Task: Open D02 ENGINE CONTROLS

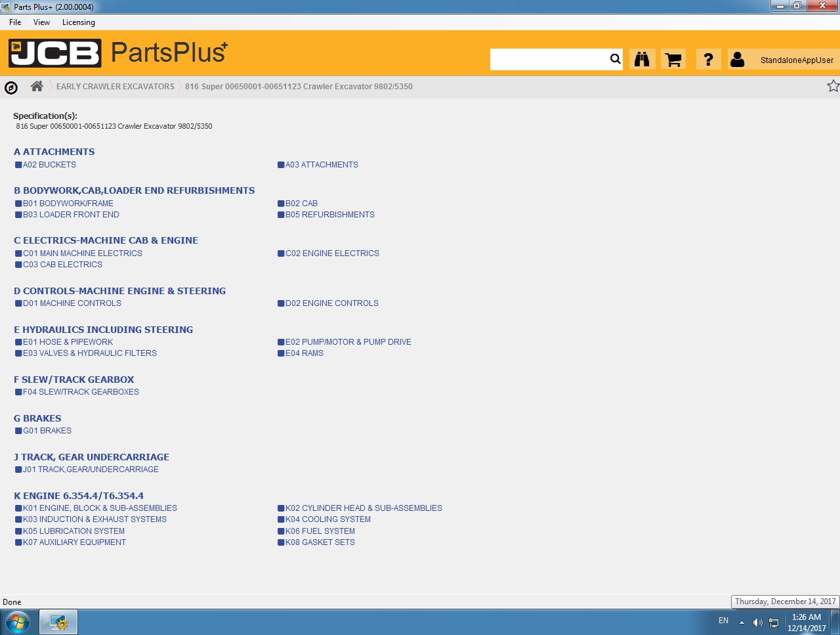Action: pos(332,303)
